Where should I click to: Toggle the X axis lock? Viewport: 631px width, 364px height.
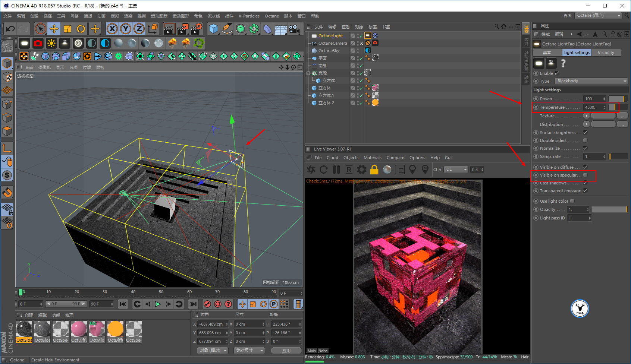[112, 29]
